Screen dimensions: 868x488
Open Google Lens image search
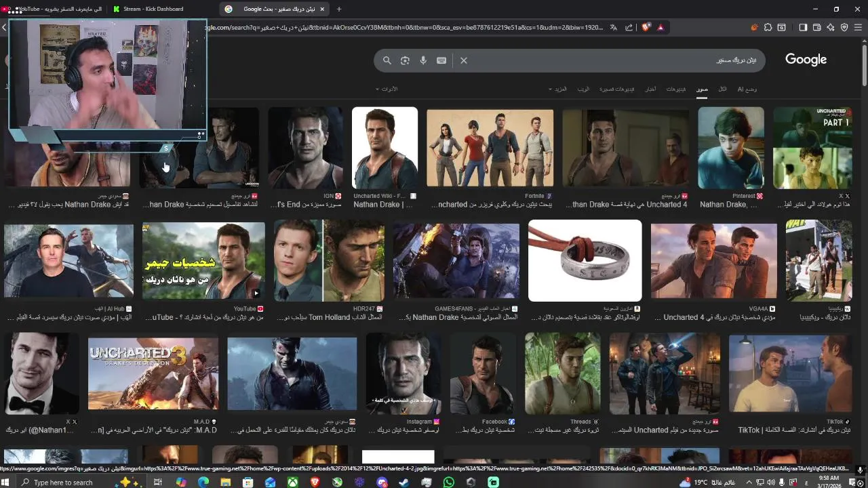(x=405, y=60)
